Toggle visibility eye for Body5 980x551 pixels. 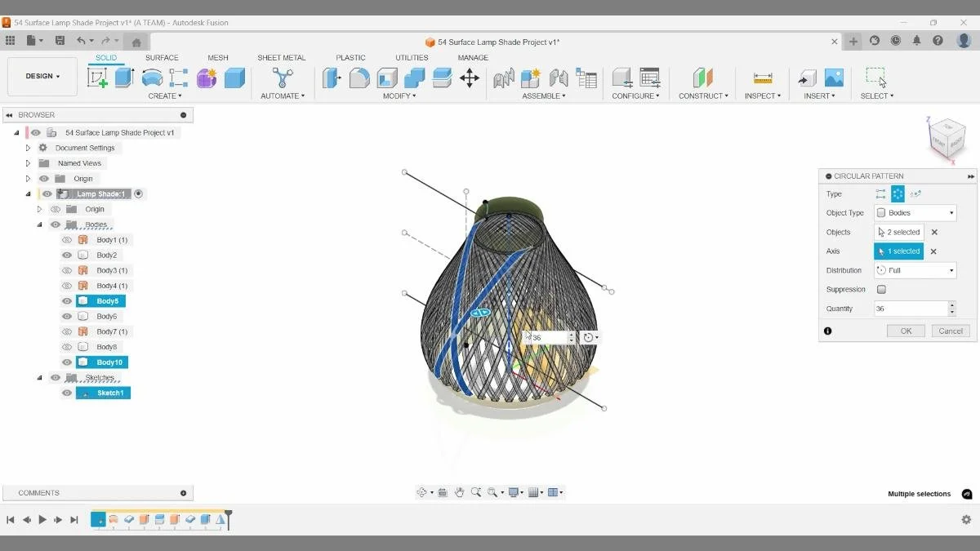[x=67, y=301]
